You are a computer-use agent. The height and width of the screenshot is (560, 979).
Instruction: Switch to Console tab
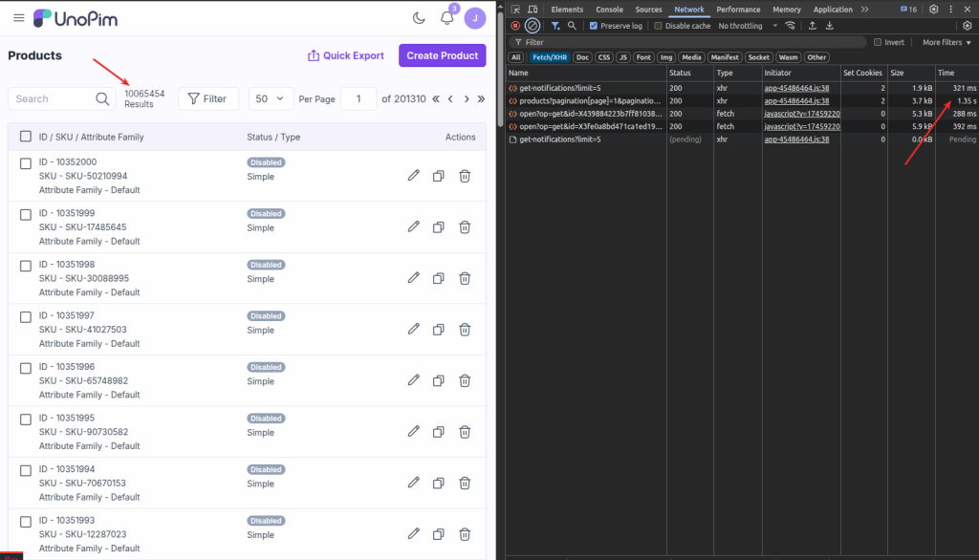click(609, 10)
